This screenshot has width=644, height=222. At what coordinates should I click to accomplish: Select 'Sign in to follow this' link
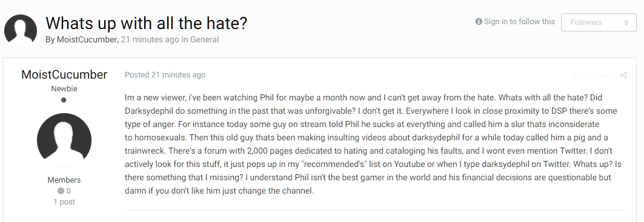[x=519, y=21]
